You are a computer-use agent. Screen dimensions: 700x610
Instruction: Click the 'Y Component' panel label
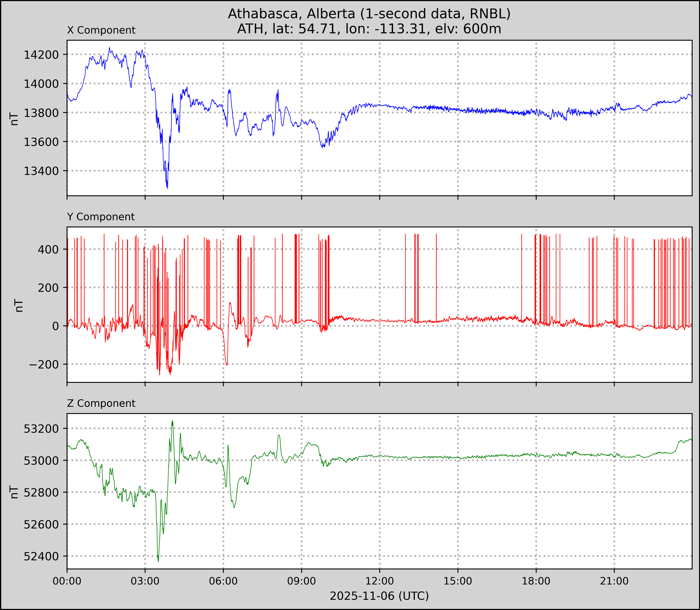pyautogui.click(x=101, y=217)
